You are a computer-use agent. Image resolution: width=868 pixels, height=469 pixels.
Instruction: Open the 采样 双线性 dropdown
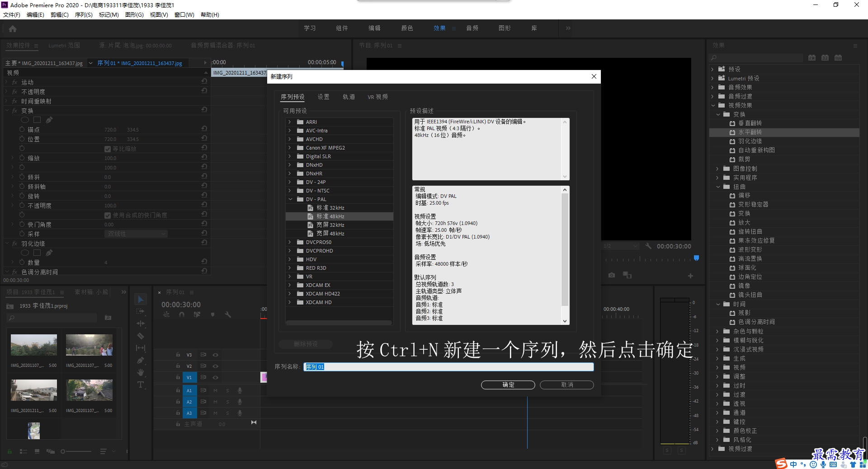click(136, 234)
